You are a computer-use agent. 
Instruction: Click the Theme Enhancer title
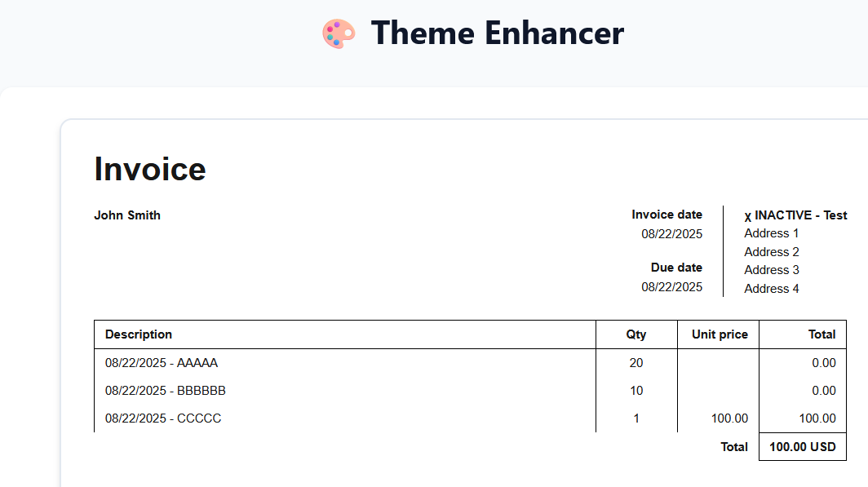(x=497, y=33)
